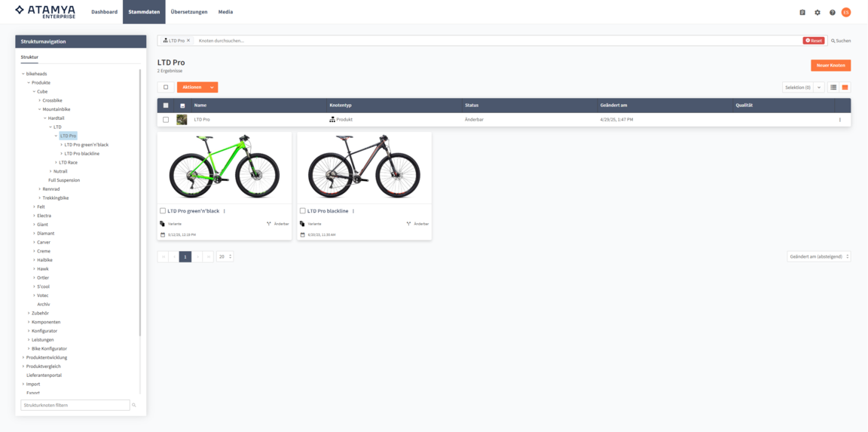Open the settings gear in the top bar
Screen dimensions: 868x432
point(817,12)
